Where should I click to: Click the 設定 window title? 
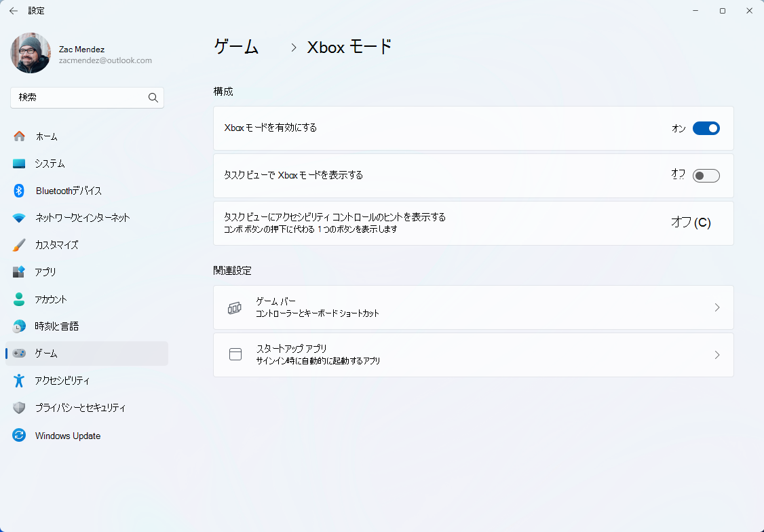[36, 11]
